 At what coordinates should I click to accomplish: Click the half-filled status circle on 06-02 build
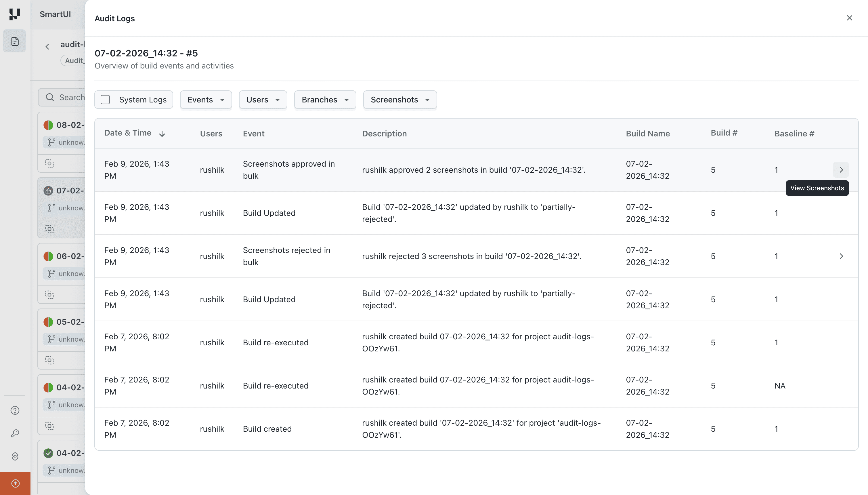[x=48, y=256]
